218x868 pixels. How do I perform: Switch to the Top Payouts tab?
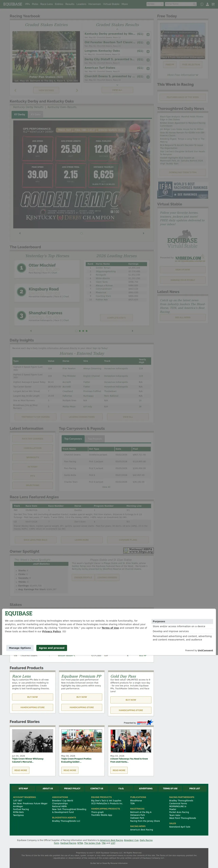point(95,439)
